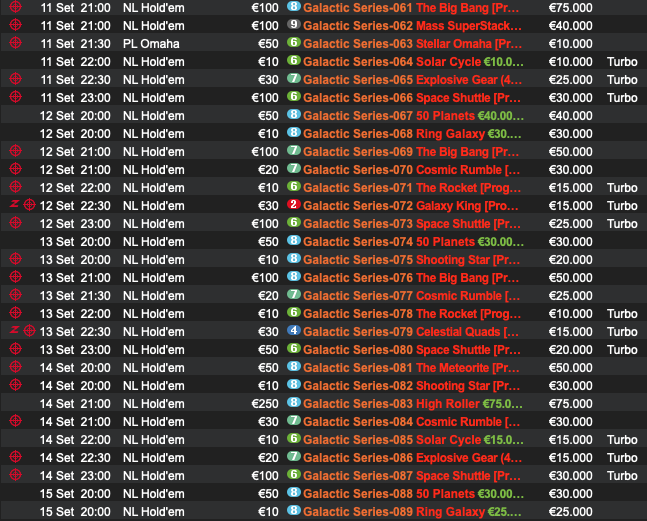Click Turbo label on Galaxy King row
647x521 pixels.
pos(622,206)
